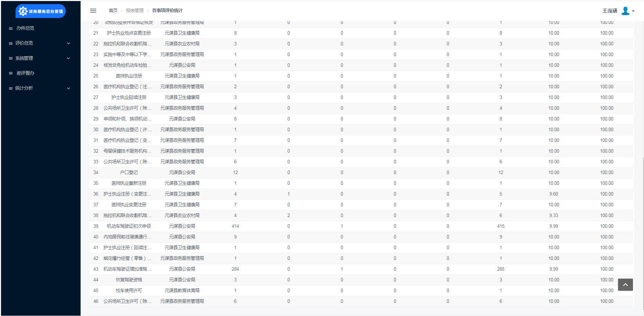Click 元谋县公安局 in row 24
This screenshot has width=644, height=316.
182,65
